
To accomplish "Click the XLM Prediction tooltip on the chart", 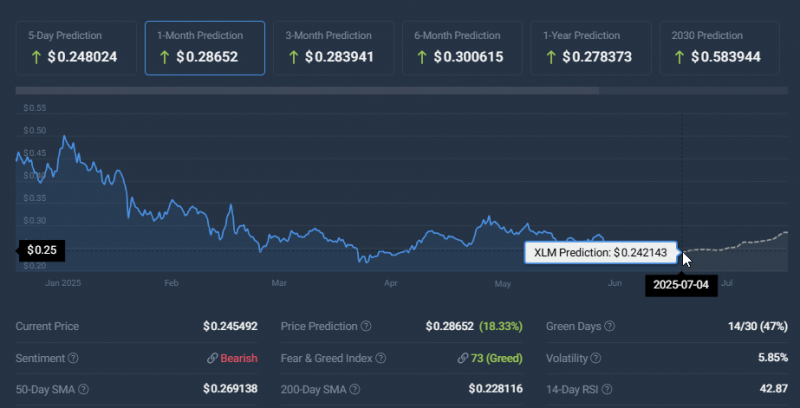I will tap(600, 253).
